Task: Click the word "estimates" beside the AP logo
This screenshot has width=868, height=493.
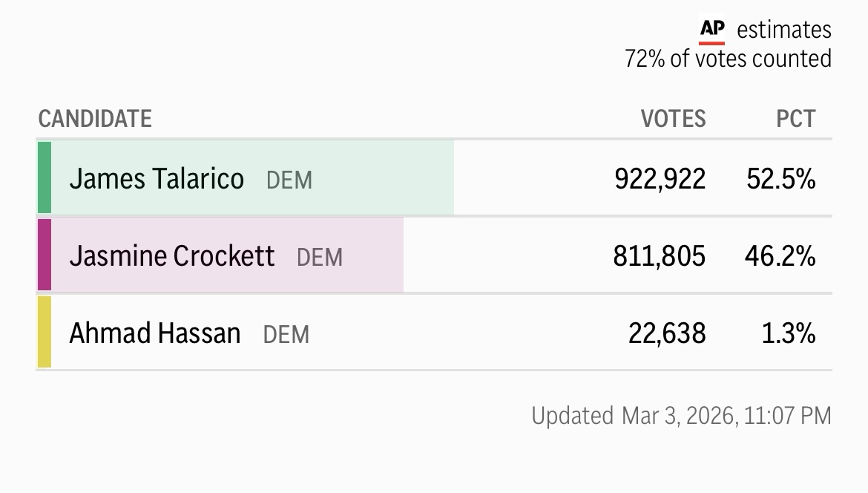Action: pos(784,30)
